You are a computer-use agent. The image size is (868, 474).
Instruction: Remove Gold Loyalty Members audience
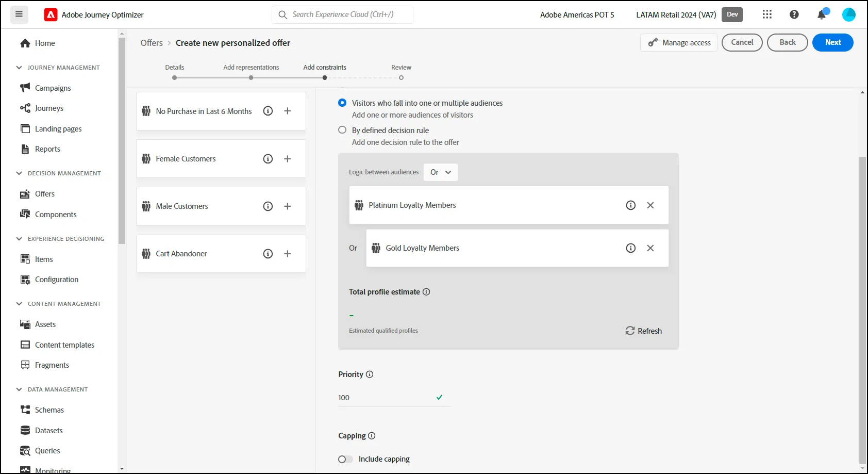[650, 248]
